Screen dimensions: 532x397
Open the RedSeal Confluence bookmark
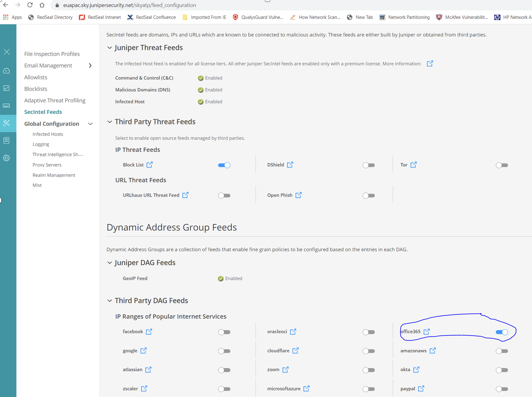click(151, 17)
